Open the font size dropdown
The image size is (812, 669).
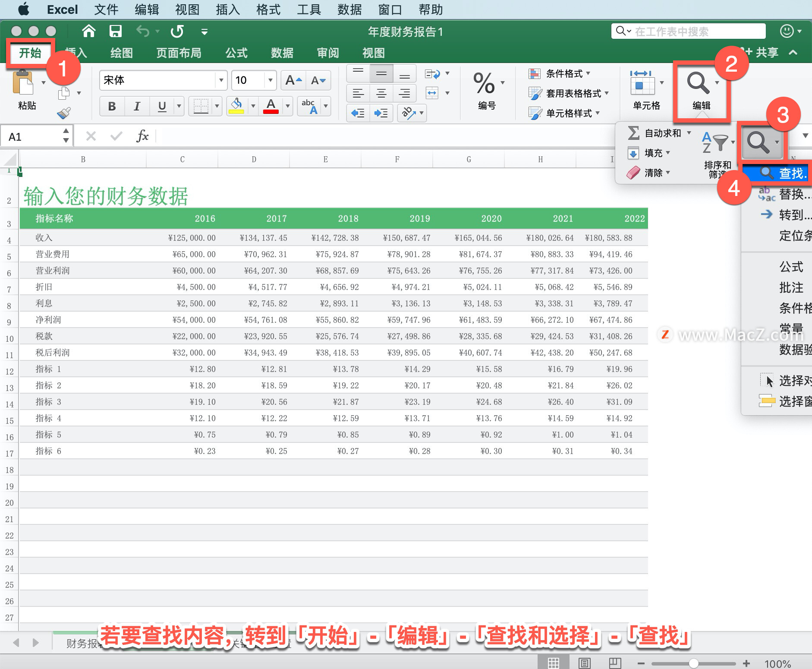click(x=270, y=80)
